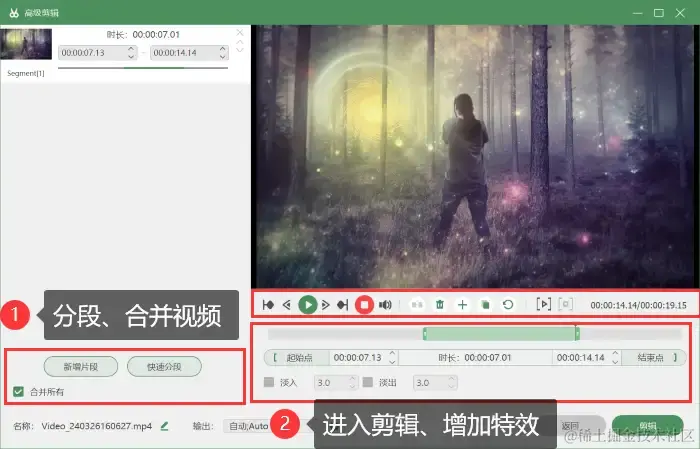Step back one frame
The width and height of the screenshot is (700, 449).
click(287, 305)
